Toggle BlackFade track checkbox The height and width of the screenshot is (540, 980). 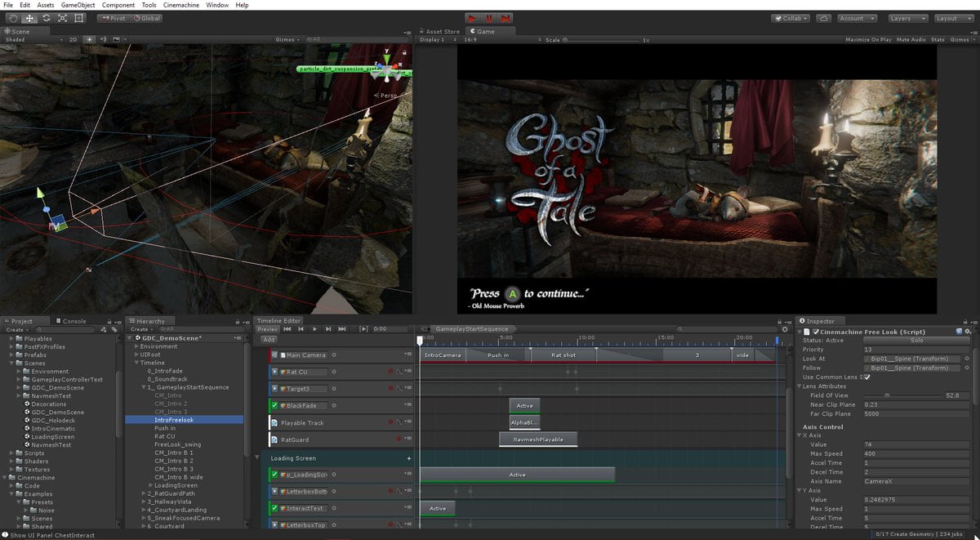pyautogui.click(x=274, y=406)
